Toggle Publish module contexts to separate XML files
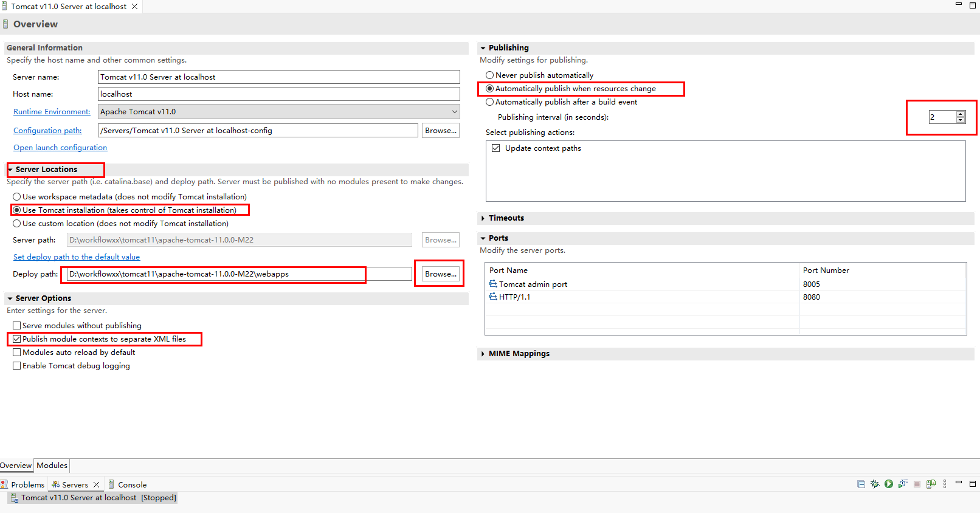Viewport: 980px width, 513px height. [17, 339]
